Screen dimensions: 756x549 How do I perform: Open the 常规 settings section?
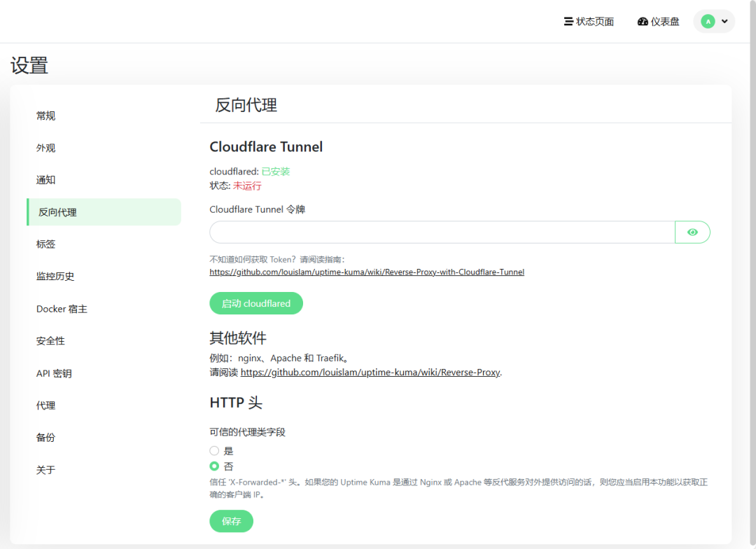(46, 116)
